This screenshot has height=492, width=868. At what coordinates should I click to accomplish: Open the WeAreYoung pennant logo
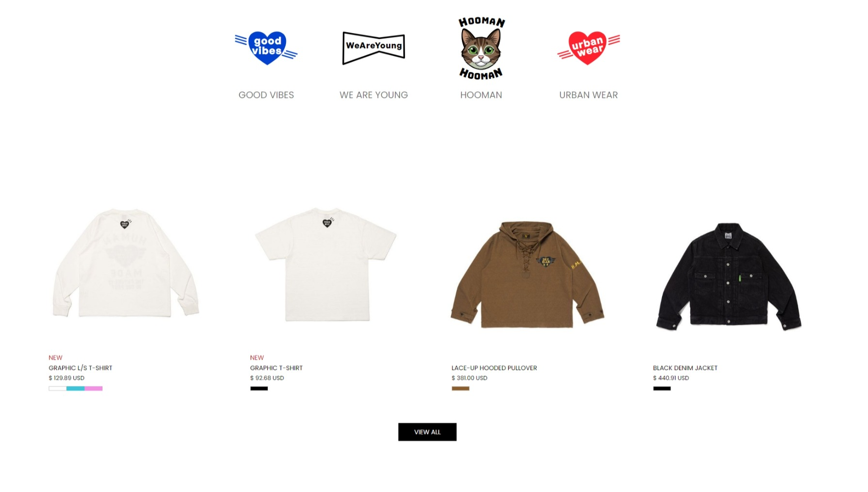point(374,48)
